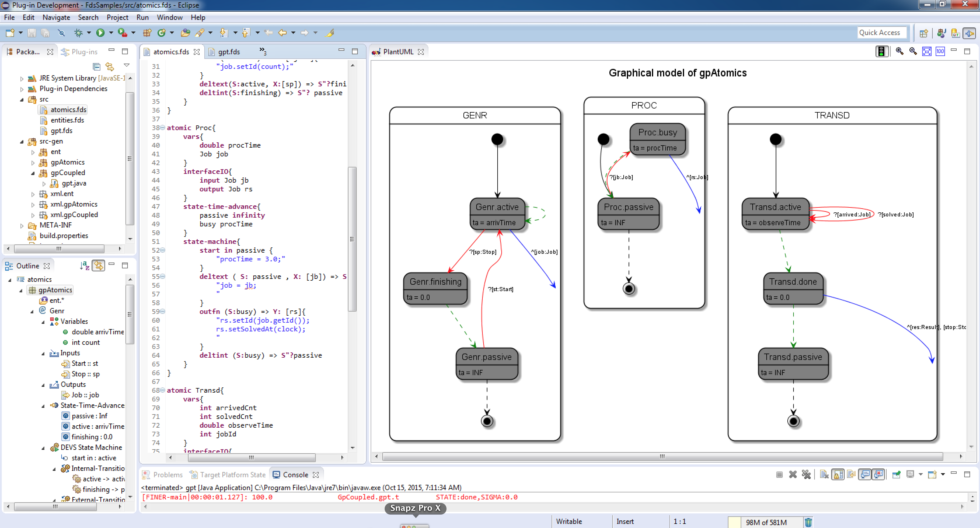Open the Package Explorer view menu arrow
980x528 pixels.
click(x=127, y=65)
